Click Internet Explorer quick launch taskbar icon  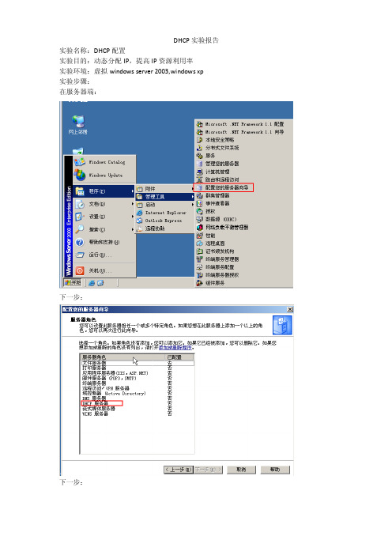click(x=92, y=283)
